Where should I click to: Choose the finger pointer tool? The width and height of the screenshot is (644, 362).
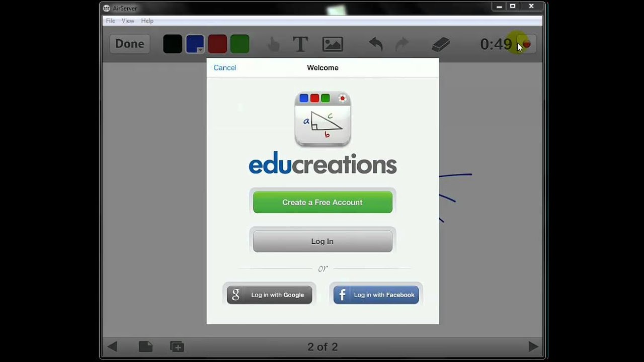(x=273, y=45)
